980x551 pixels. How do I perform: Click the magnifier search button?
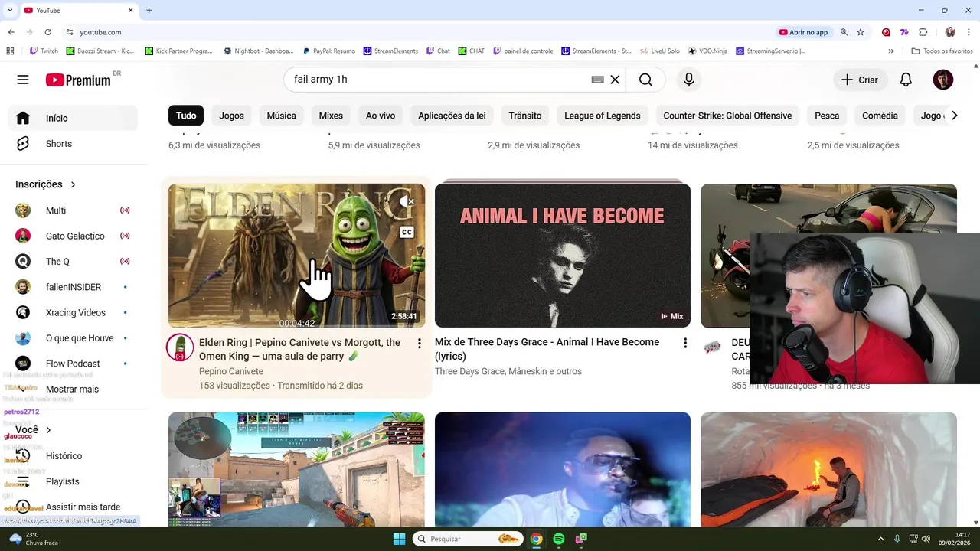coord(645,80)
